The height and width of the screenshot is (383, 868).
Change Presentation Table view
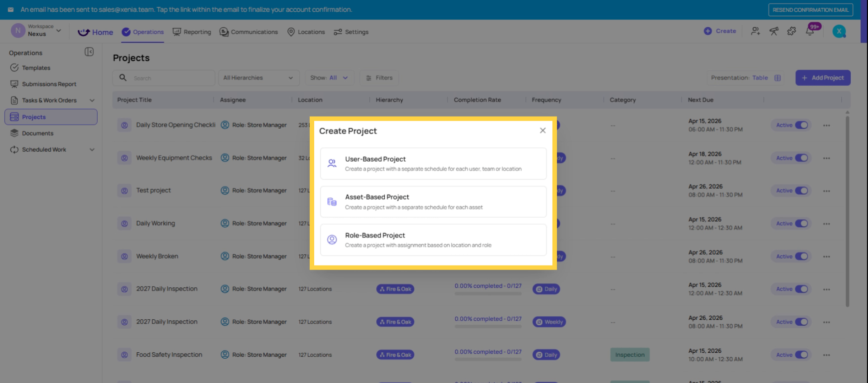point(746,78)
